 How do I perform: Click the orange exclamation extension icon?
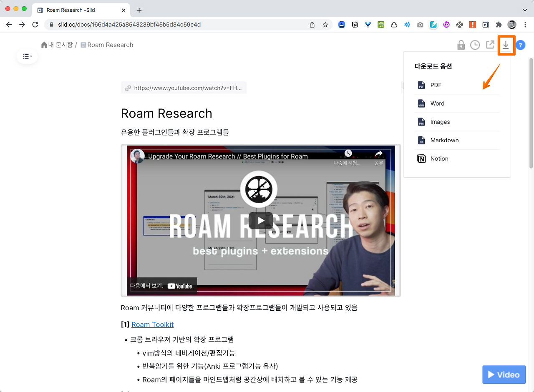472,25
